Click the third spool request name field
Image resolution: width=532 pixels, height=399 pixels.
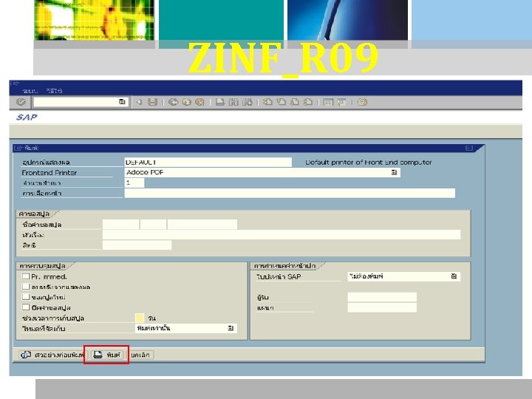point(202,225)
